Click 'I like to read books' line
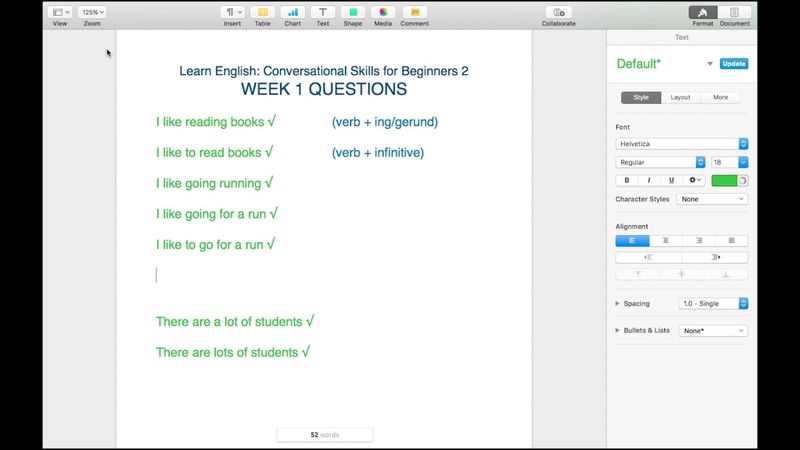Viewport: 800px width, 450px height. click(214, 153)
